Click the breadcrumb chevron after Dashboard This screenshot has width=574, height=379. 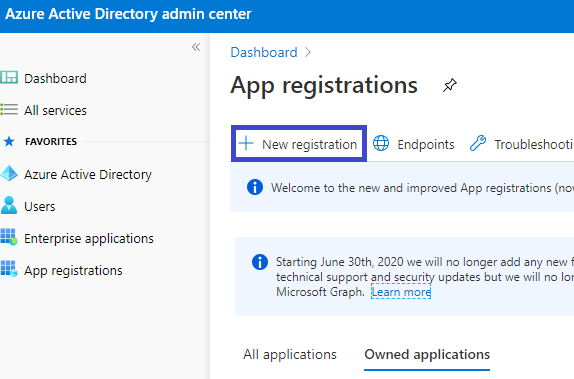pos(308,52)
